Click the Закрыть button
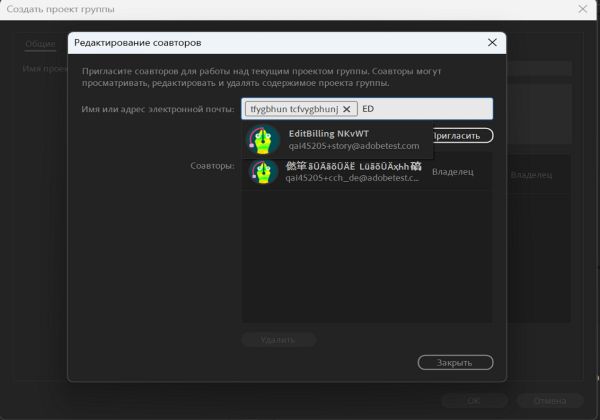The height and width of the screenshot is (420, 600). click(x=455, y=362)
